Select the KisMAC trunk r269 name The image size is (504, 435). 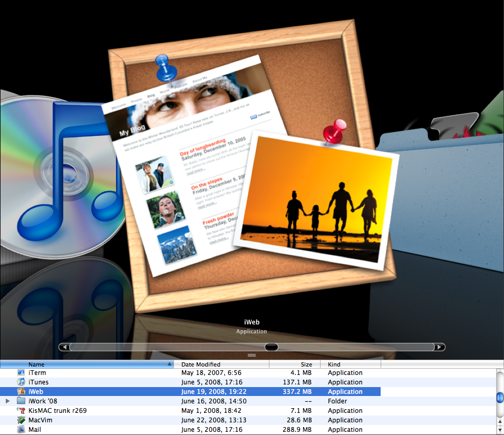[57, 411]
